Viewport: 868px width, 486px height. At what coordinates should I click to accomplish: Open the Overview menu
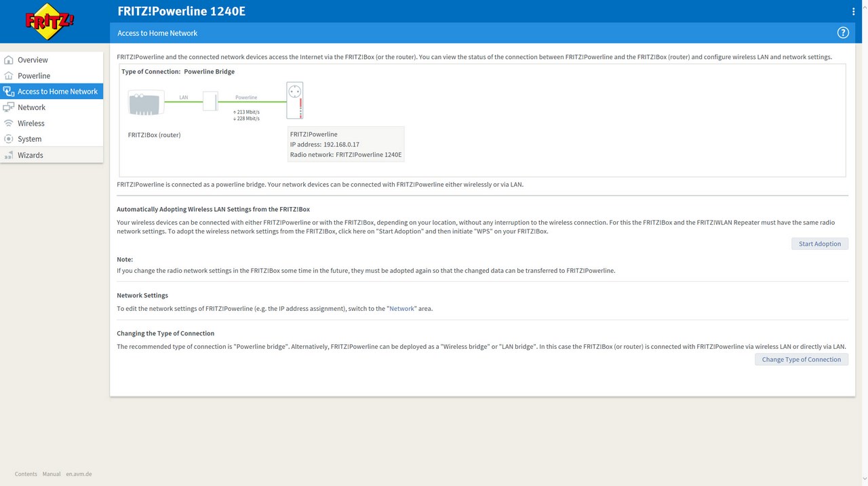[52, 60]
